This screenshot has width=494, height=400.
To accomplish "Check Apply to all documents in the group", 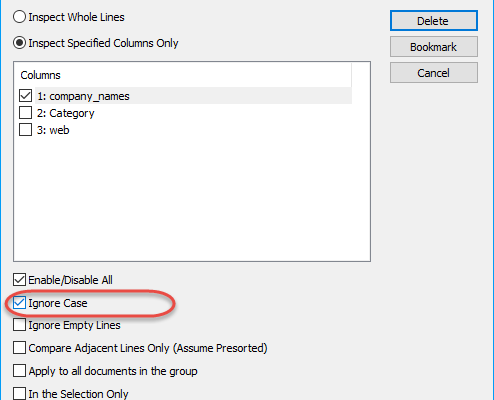I will (19, 371).
